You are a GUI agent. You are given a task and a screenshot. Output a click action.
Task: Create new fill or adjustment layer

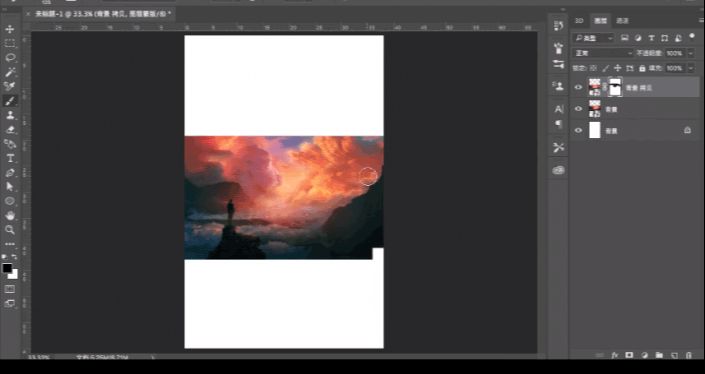click(x=644, y=355)
